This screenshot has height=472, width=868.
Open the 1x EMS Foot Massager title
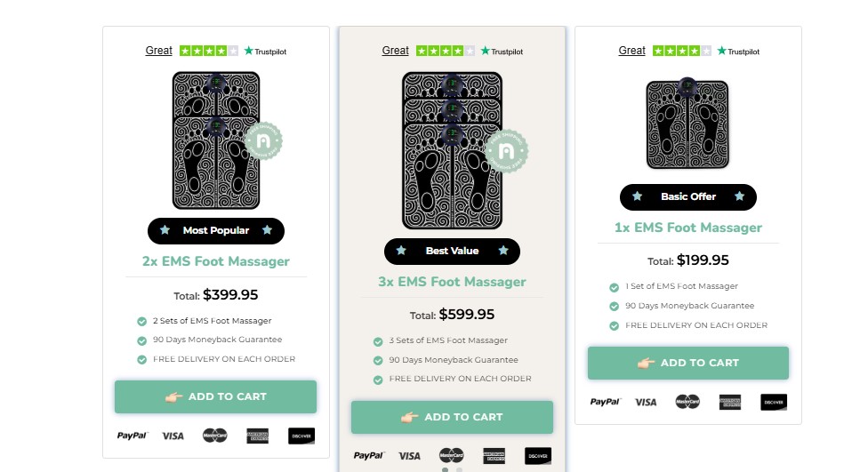pyautogui.click(x=688, y=228)
